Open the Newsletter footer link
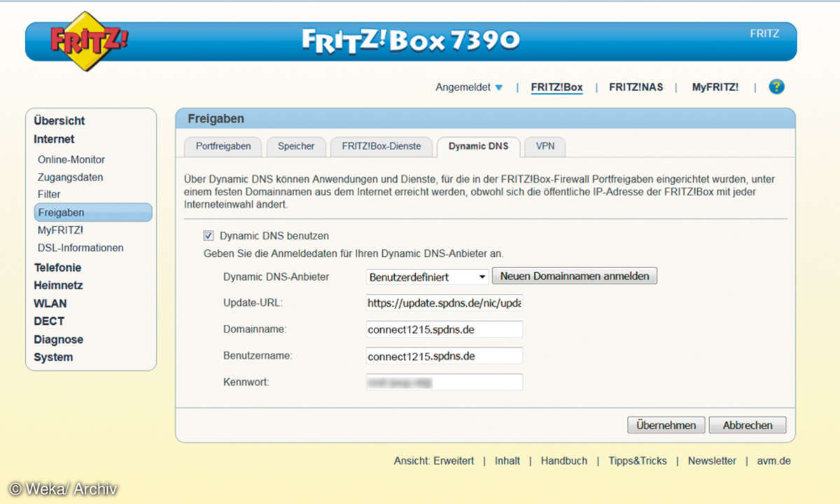This screenshot has width=840, height=504. point(712,461)
